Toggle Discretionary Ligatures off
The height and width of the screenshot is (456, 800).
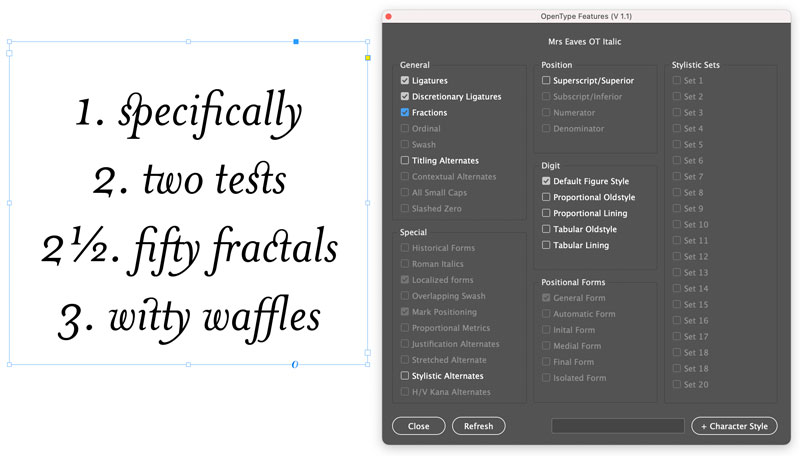tap(405, 96)
